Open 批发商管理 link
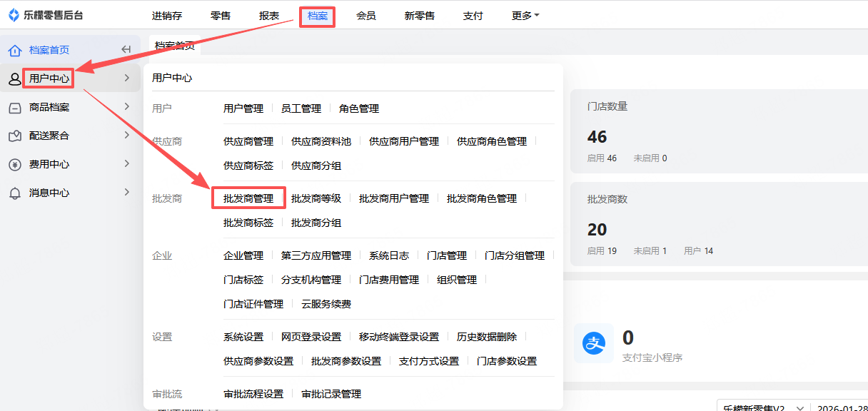This screenshot has height=411, width=868. coord(248,198)
